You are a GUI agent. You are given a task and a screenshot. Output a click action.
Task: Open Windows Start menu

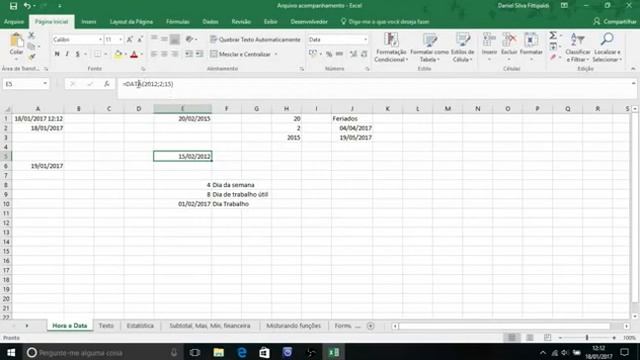(11, 352)
